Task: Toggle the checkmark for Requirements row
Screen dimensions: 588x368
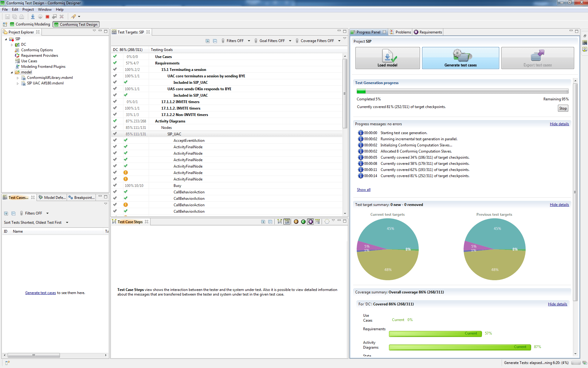Action: coord(115,63)
